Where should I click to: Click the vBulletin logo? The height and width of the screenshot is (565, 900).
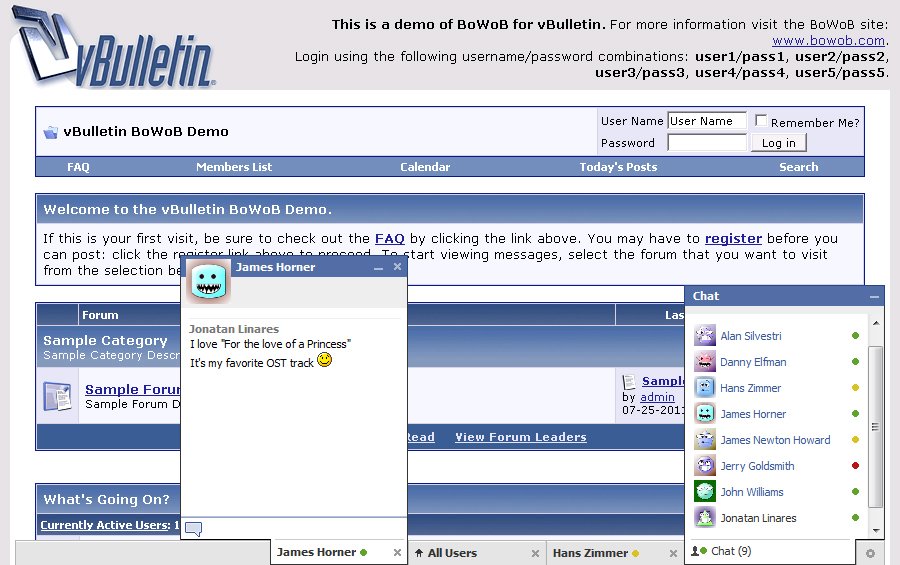click(x=113, y=47)
